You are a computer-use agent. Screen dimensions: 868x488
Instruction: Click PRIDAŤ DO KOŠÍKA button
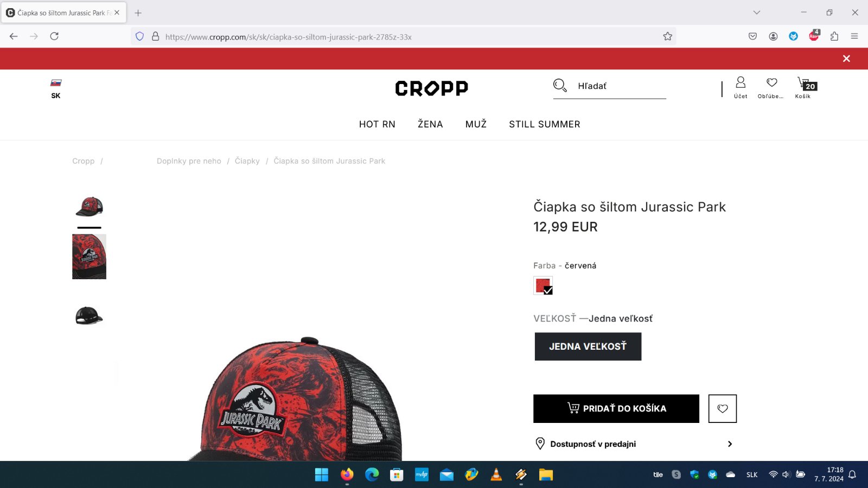(616, 409)
